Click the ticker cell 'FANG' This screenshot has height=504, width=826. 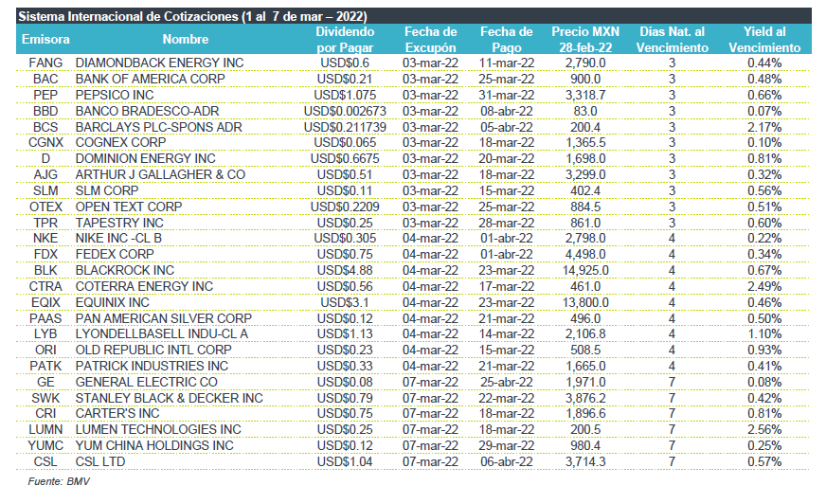pyautogui.click(x=45, y=63)
